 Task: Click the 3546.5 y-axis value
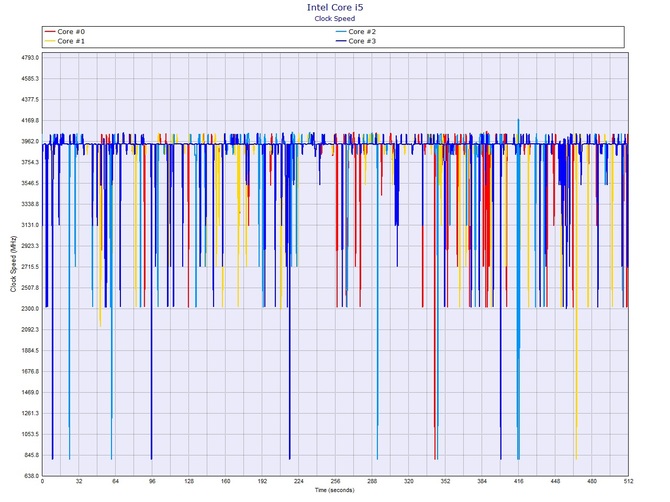click(30, 183)
